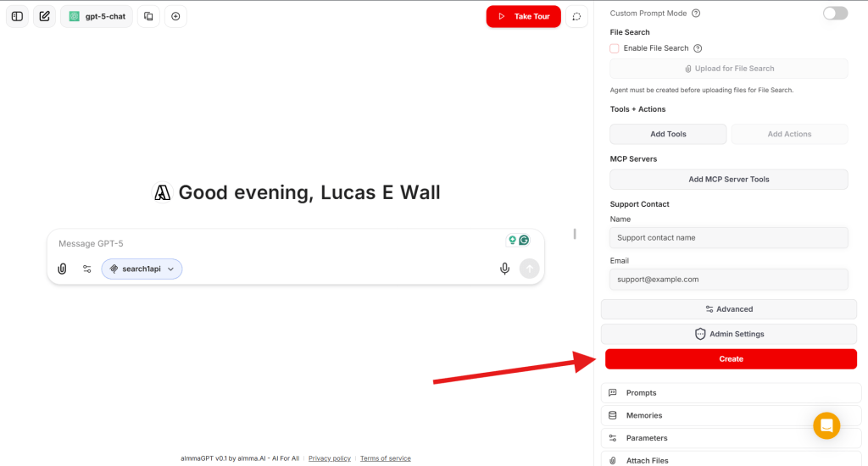The height and width of the screenshot is (466, 868).
Task: Click the Support contact name field
Action: coord(729,238)
